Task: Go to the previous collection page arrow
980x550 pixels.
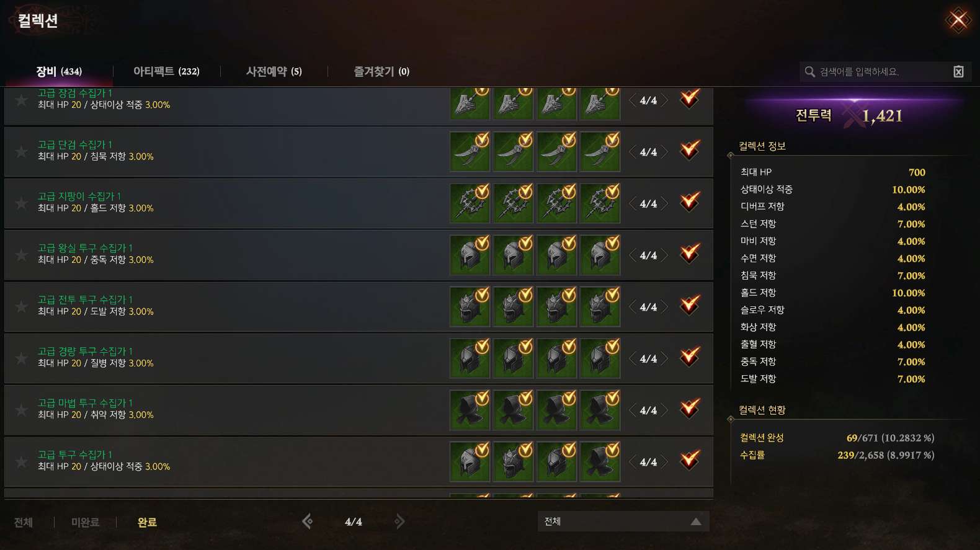Action: (308, 521)
